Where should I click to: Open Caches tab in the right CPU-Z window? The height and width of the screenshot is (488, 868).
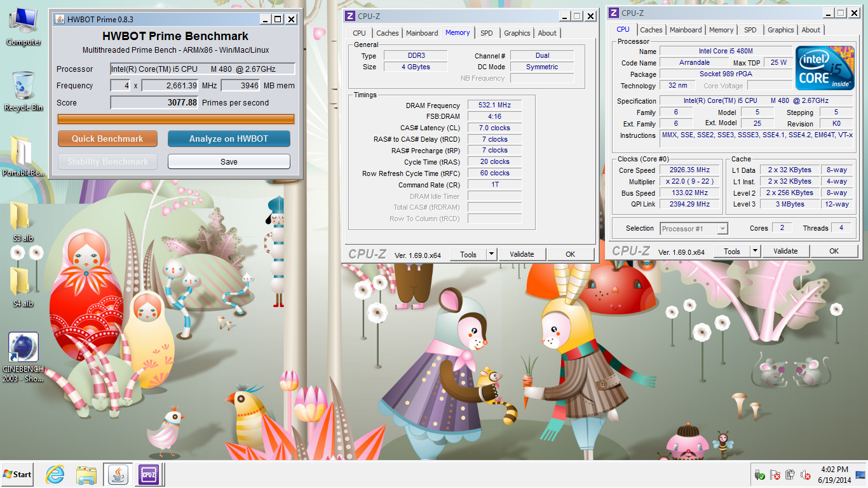[651, 30]
